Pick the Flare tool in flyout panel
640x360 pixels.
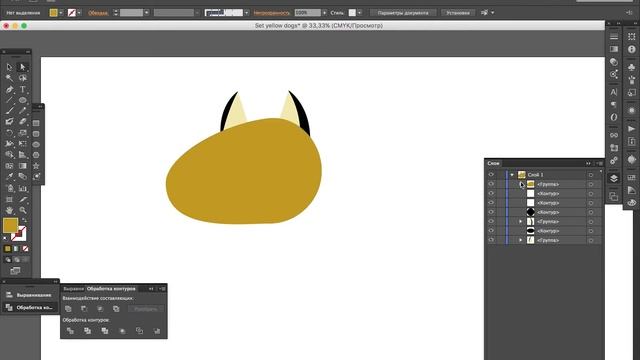36,176
